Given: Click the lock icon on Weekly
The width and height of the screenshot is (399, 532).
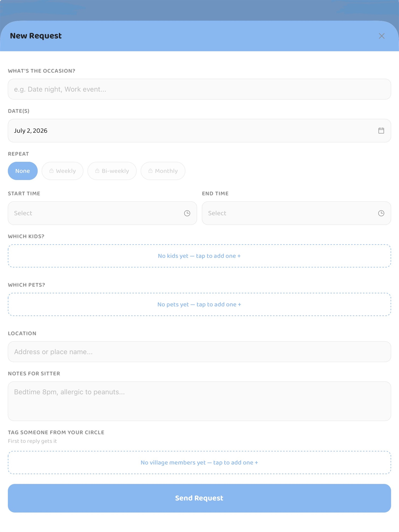Looking at the screenshot, I should click(51, 171).
